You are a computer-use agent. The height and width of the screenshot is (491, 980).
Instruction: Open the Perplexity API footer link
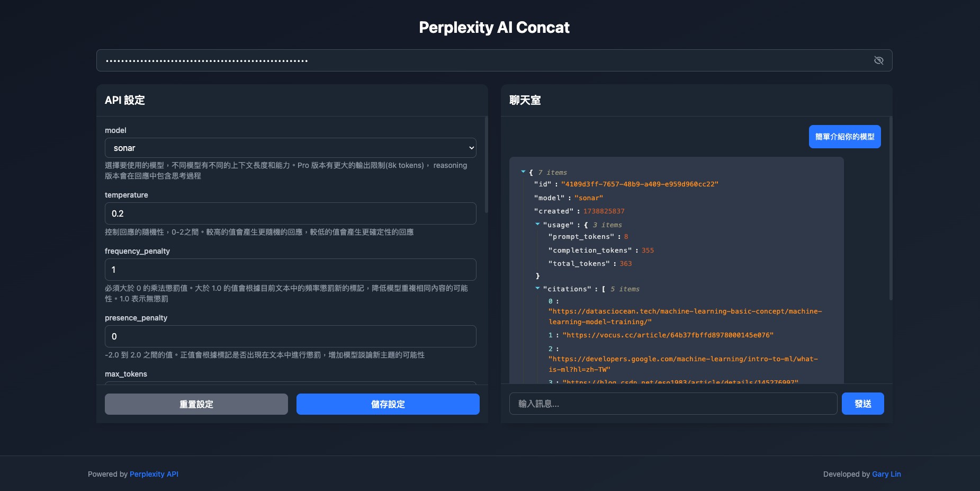click(154, 474)
